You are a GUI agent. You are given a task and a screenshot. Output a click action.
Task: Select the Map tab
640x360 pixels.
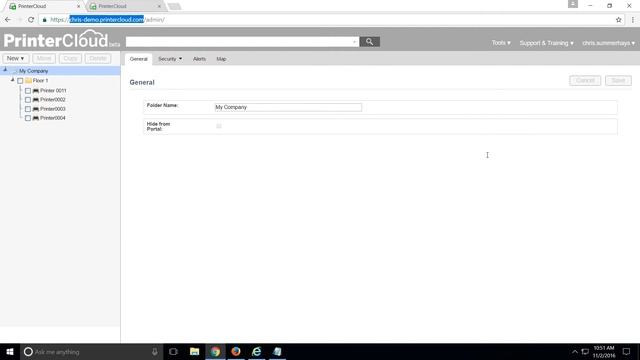click(221, 59)
